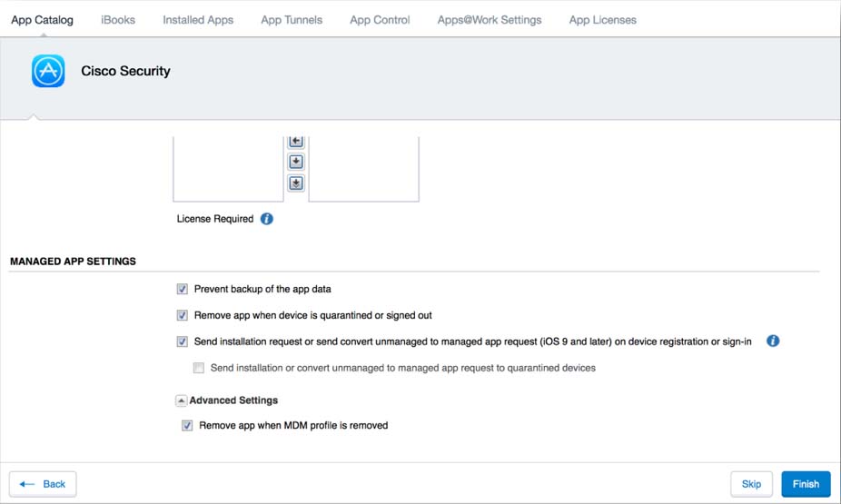Switch to the App Catalog tab
The height and width of the screenshot is (504, 841).
43,20
